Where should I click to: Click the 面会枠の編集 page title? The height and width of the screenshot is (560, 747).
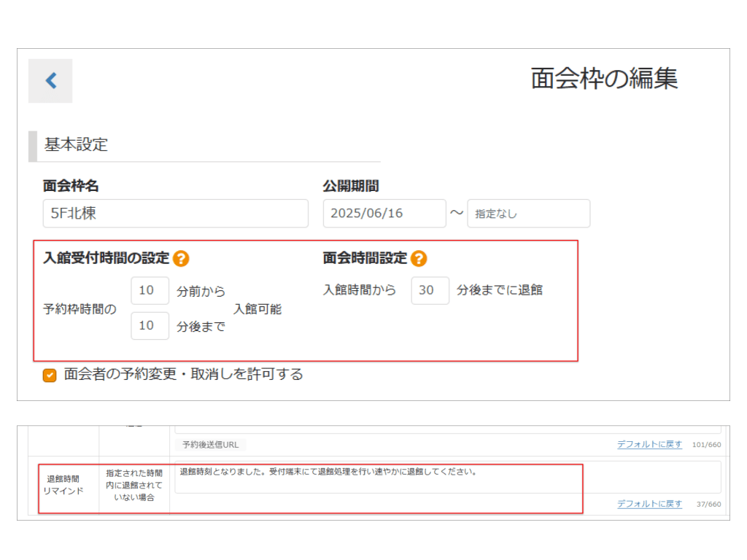pos(604,79)
